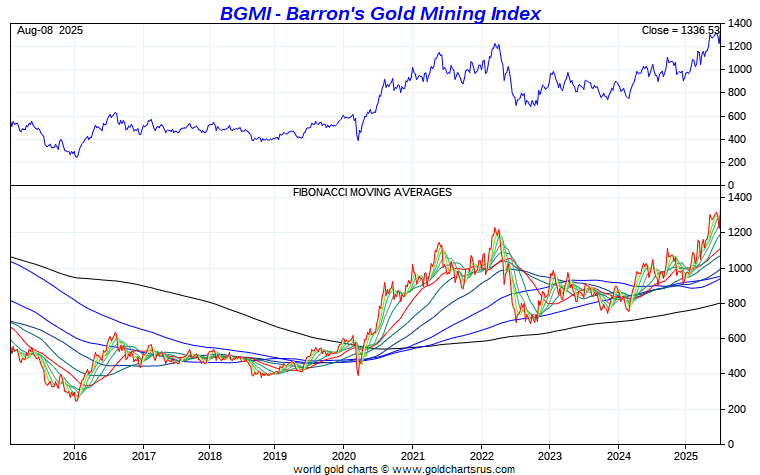Click the 1400 tick of the moving averages chart

(x=740, y=197)
